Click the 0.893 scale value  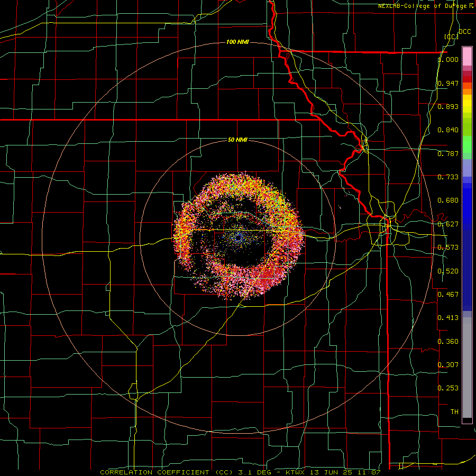pos(448,106)
